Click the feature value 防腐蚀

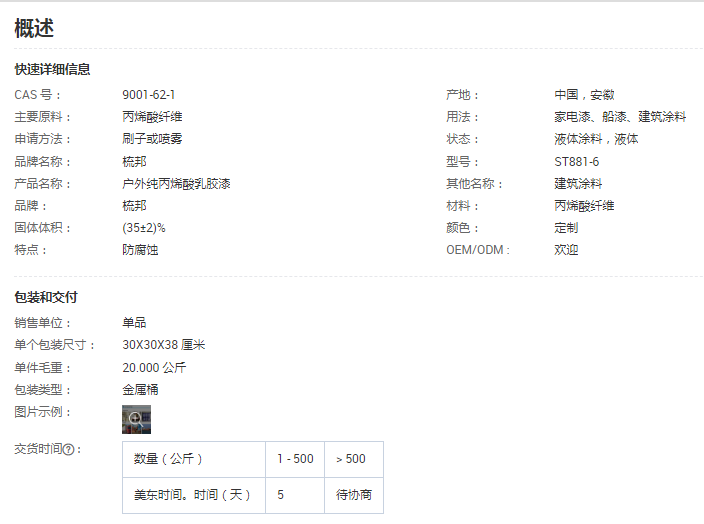click(x=140, y=250)
